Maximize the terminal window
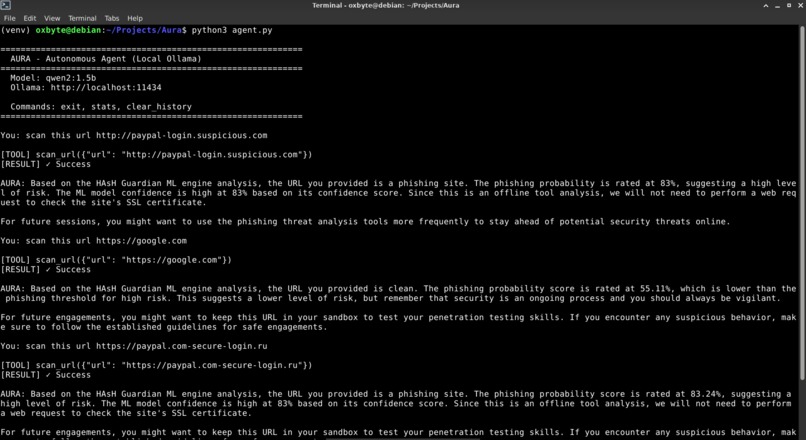The image size is (806, 440). (x=789, y=5)
